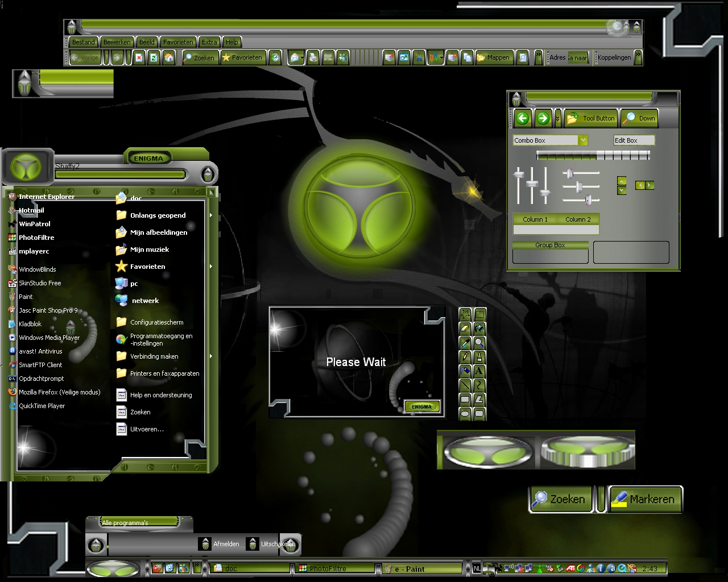728x582 pixels.
Task: Open the Start orb button on taskbar
Action: (x=113, y=568)
